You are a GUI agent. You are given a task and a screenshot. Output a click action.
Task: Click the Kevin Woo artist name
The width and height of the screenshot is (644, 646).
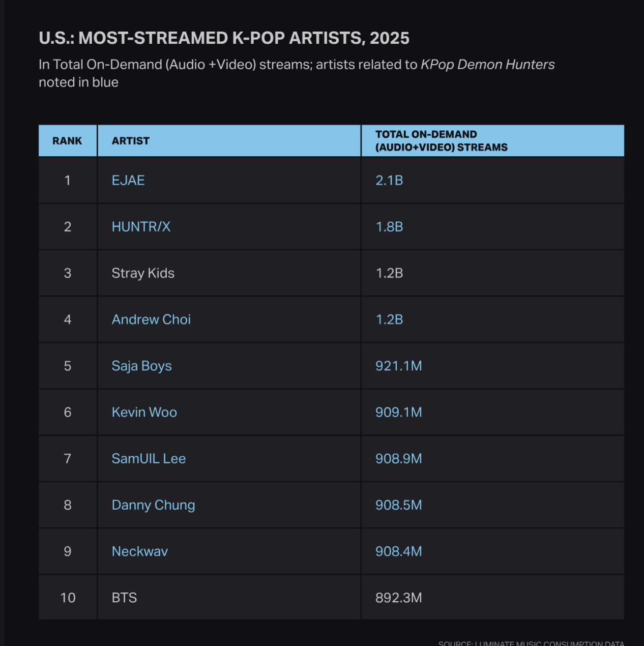click(144, 412)
